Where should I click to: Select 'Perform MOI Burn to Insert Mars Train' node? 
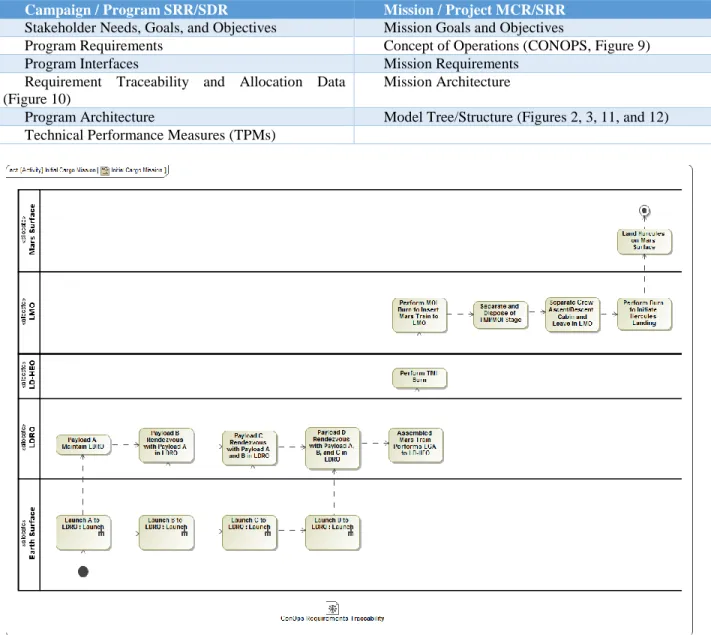(419, 314)
